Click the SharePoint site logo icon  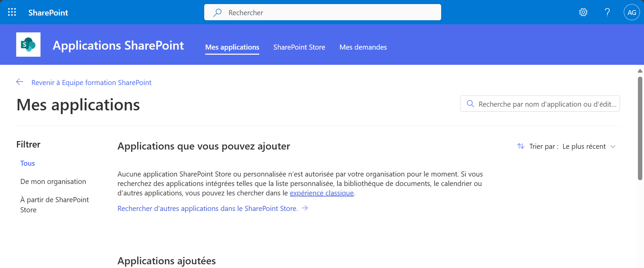click(28, 45)
